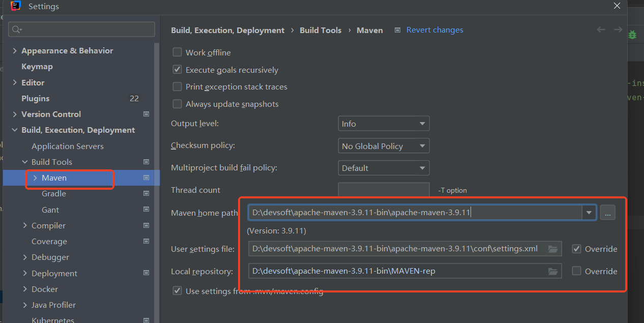Image resolution: width=644 pixels, height=323 pixels.
Task: Open the Checksum policy dropdown
Action: [x=384, y=146]
